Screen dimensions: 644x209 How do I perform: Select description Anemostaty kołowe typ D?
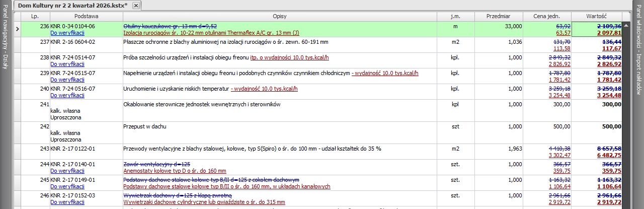pyautogui.click(x=175, y=171)
